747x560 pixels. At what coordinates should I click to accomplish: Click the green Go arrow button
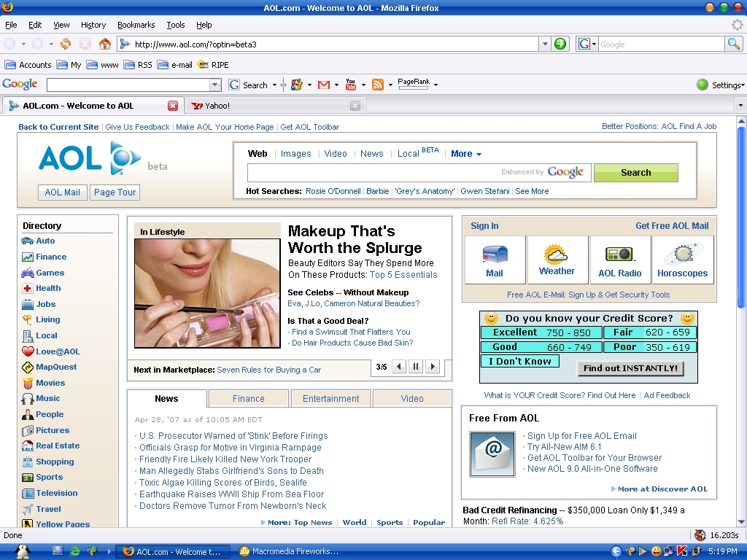pyautogui.click(x=560, y=44)
